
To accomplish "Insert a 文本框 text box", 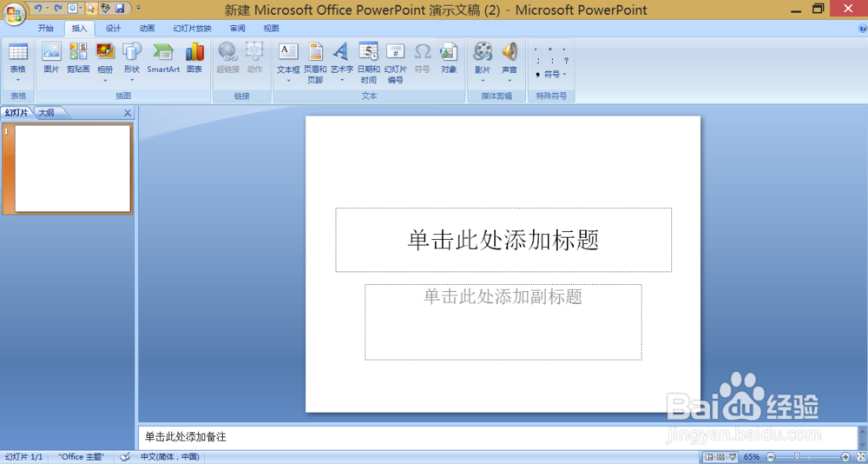I will tap(288, 58).
